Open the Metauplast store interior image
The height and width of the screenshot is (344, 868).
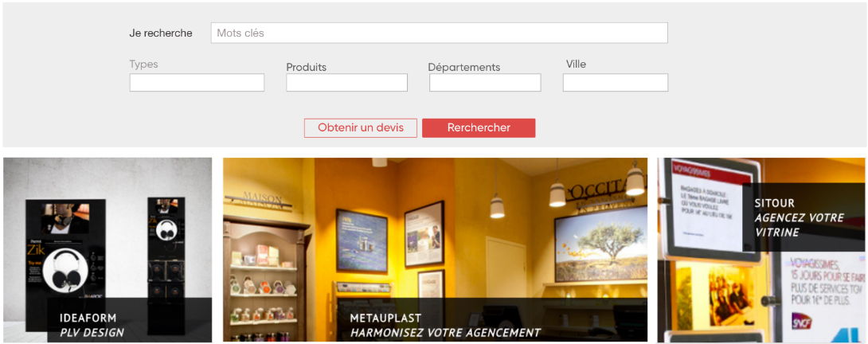435,250
